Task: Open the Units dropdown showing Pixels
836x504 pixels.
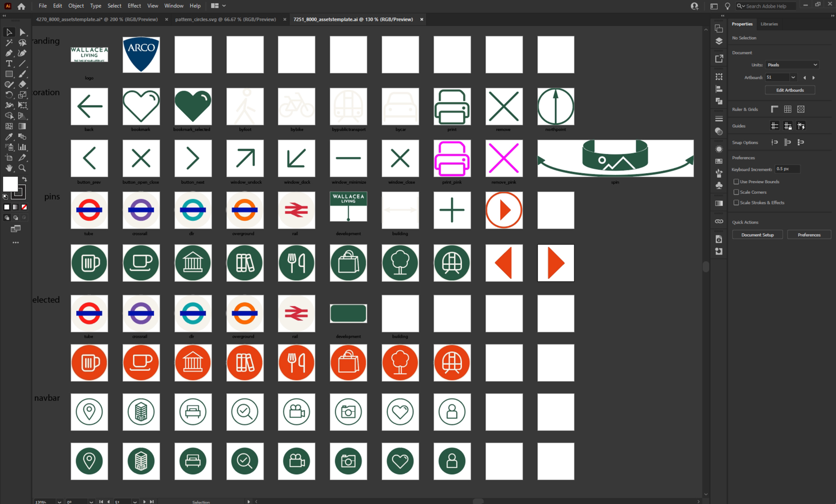Action: click(792, 65)
